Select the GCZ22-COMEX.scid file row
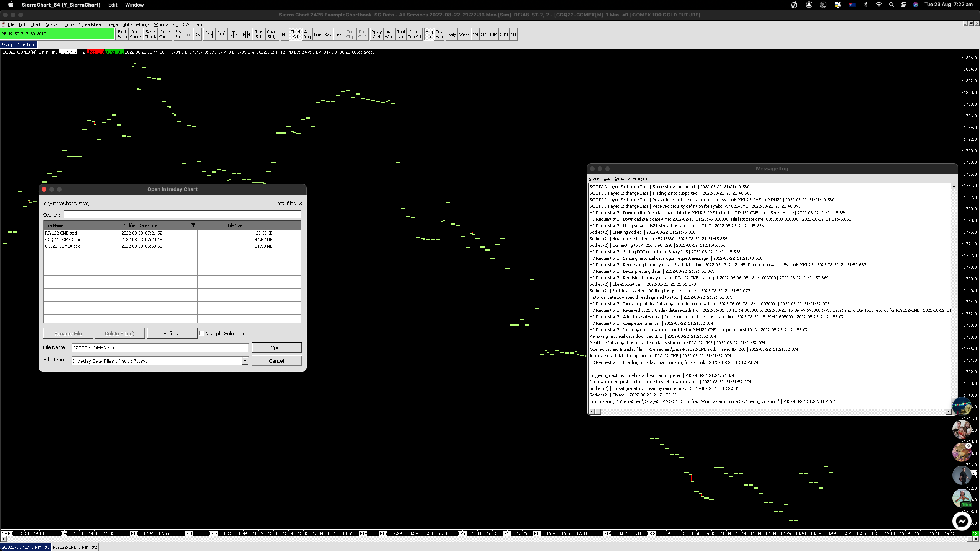980x551 pixels. [63, 246]
